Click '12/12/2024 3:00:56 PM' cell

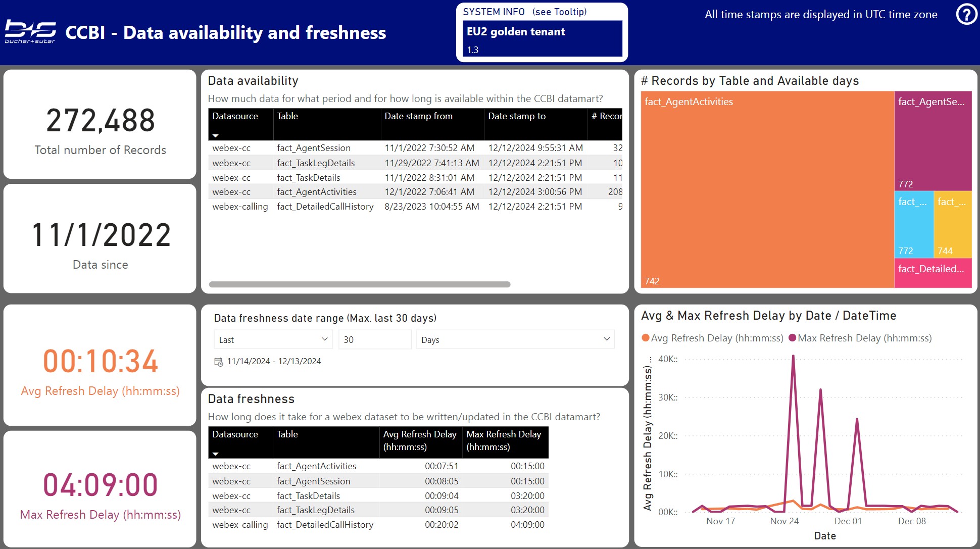pos(535,192)
